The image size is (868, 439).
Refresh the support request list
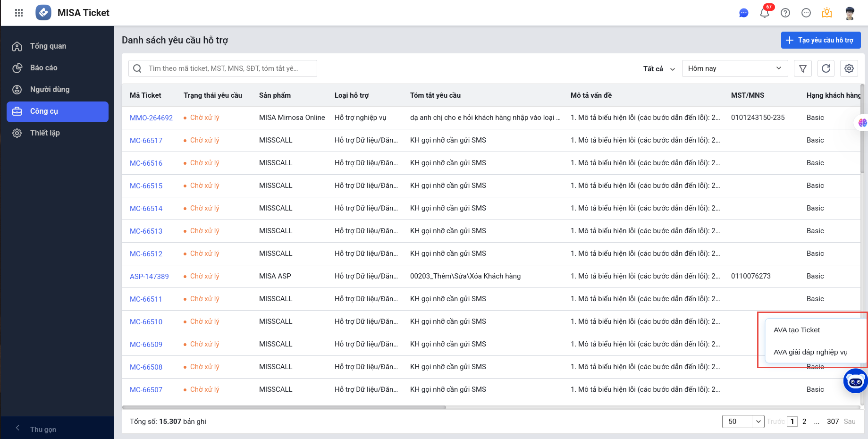coord(826,68)
